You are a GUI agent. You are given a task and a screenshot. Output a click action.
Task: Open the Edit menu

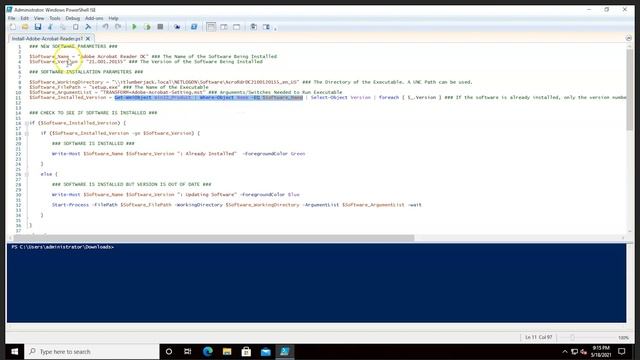(x=24, y=18)
